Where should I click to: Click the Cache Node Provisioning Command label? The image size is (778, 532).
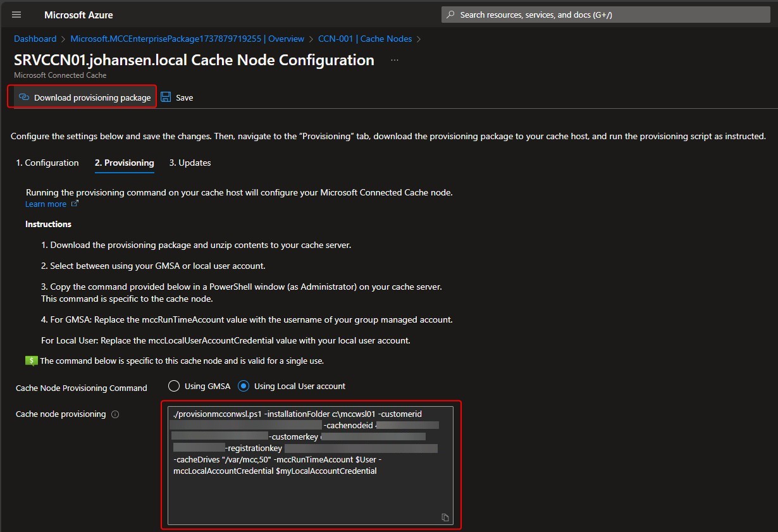(82, 388)
